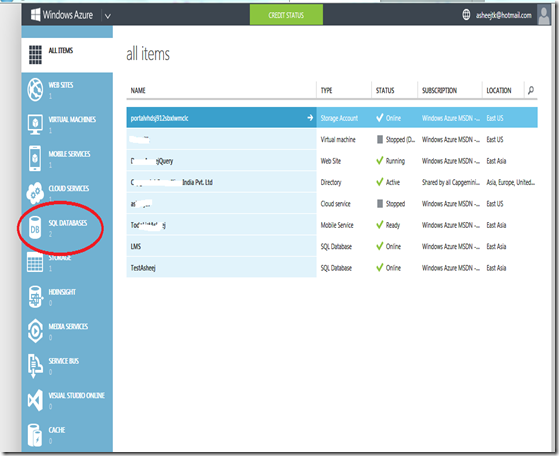559x456 pixels.
Task: Open the asheejtk@hotmail.com account menu
Action: [503, 15]
